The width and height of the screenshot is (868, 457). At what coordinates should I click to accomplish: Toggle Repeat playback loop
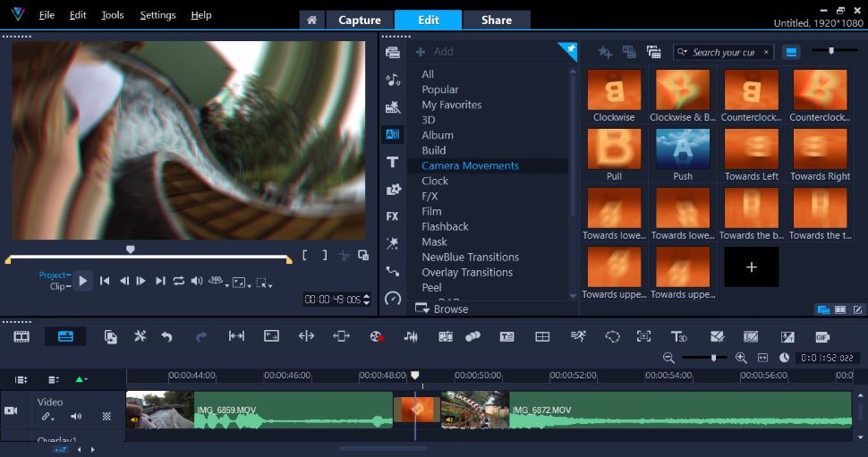click(x=178, y=281)
